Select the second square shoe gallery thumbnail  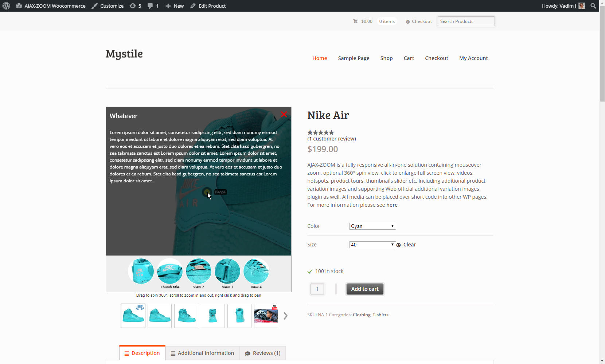(160, 316)
